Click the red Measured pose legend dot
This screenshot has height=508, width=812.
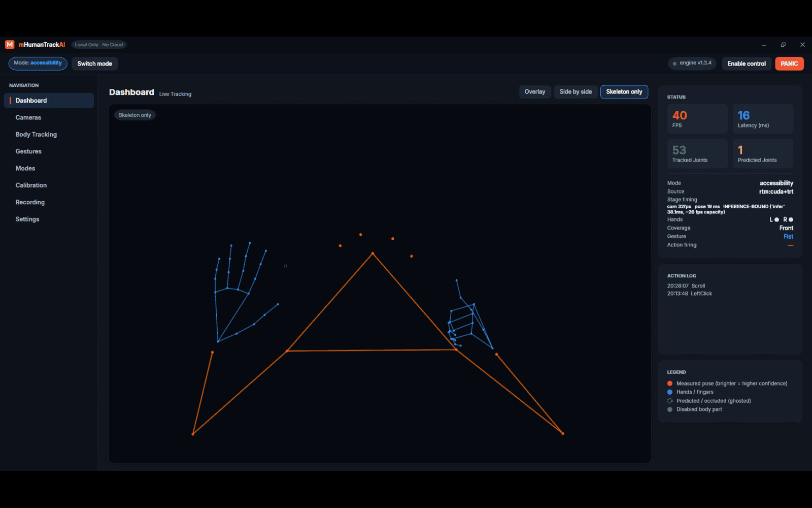click(x=670, y=384)
